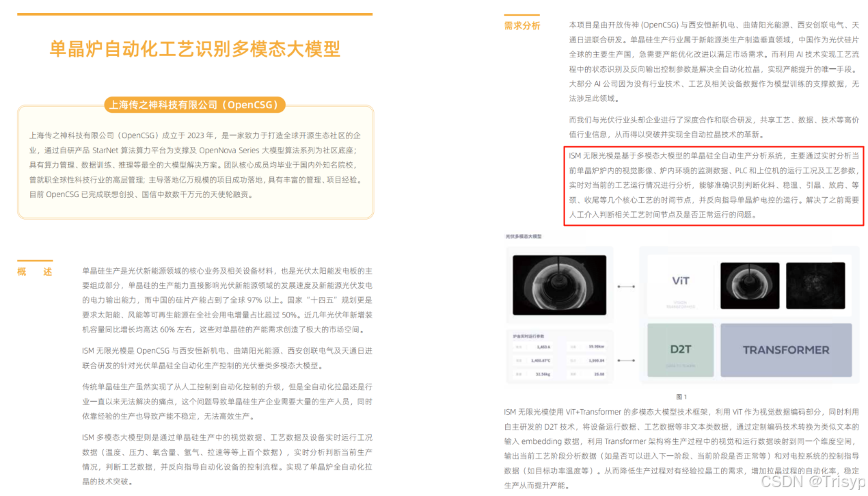Click the title 单晶炉自动化工艺识别多模态大模型
The image size is (868, 496).
[x=195, y=49]
